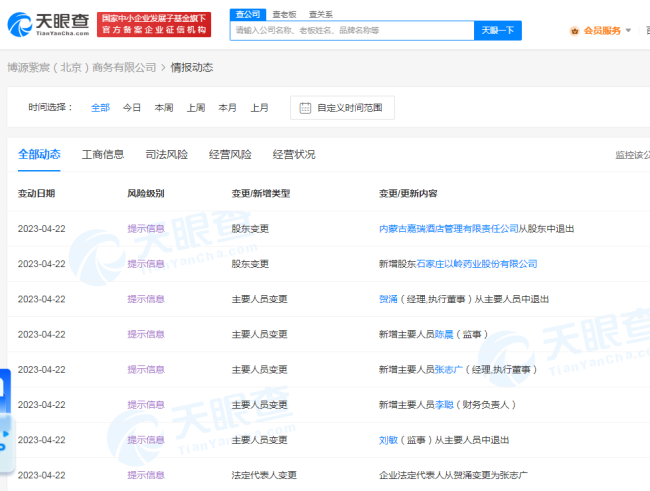650x491 pixels.
Task: Filter by 上月 time range
Action: (x=259, y=108)
